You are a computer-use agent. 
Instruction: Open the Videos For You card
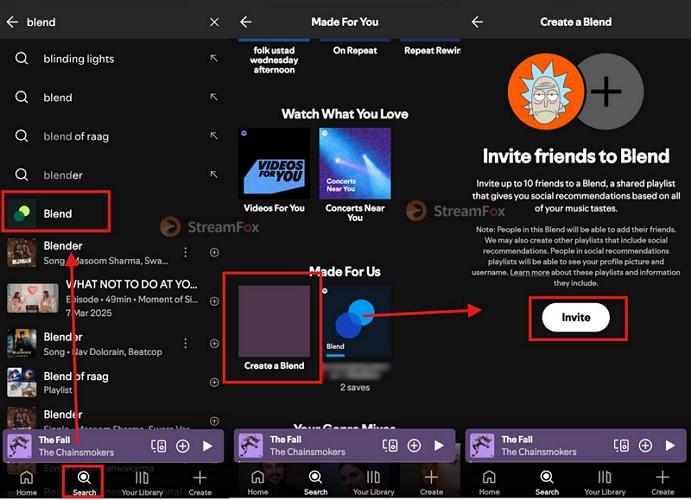[x=274, y=170]
